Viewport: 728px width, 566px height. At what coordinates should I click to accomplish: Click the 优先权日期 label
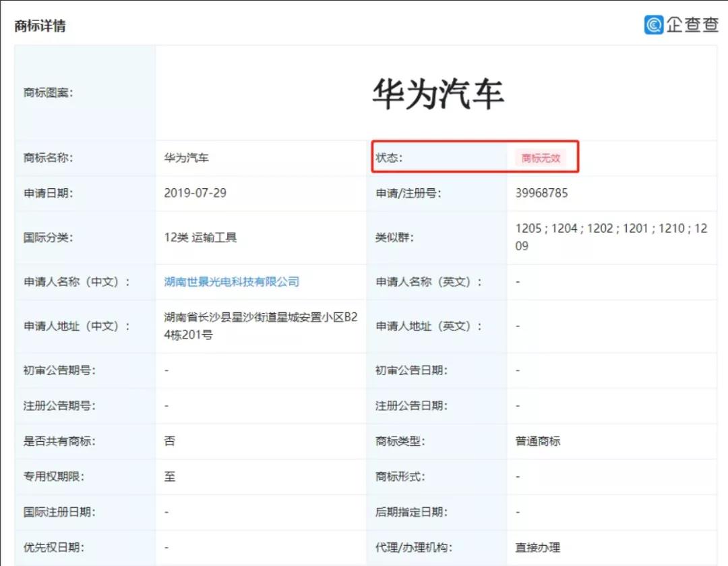[54, 547]
